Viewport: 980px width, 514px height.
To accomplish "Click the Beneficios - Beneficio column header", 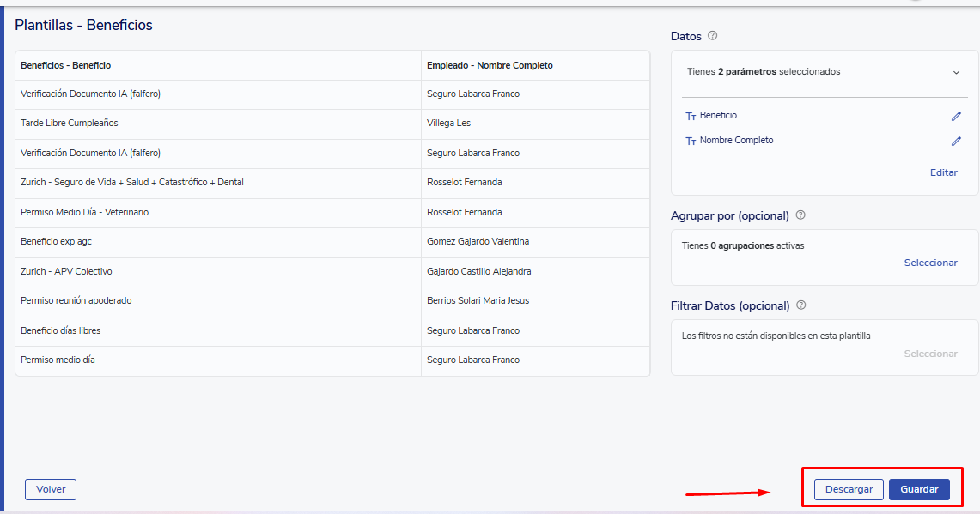I will [x=66, y=65].
